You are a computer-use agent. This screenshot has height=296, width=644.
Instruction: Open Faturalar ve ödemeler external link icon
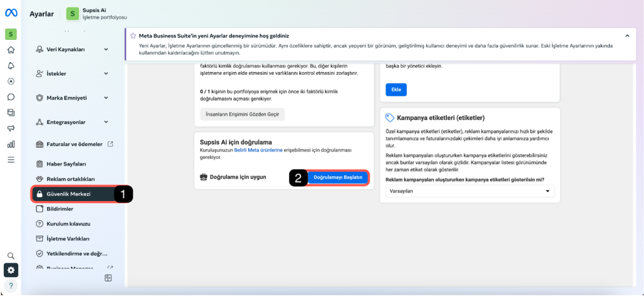click(110, 144)
